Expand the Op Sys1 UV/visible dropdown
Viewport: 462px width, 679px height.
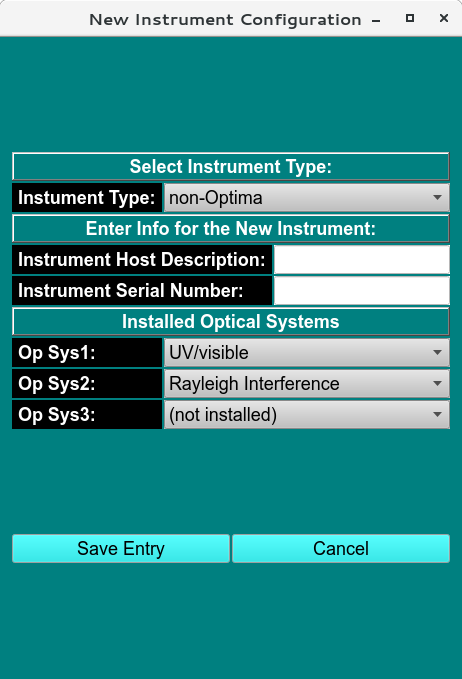[x=307, y=352]
